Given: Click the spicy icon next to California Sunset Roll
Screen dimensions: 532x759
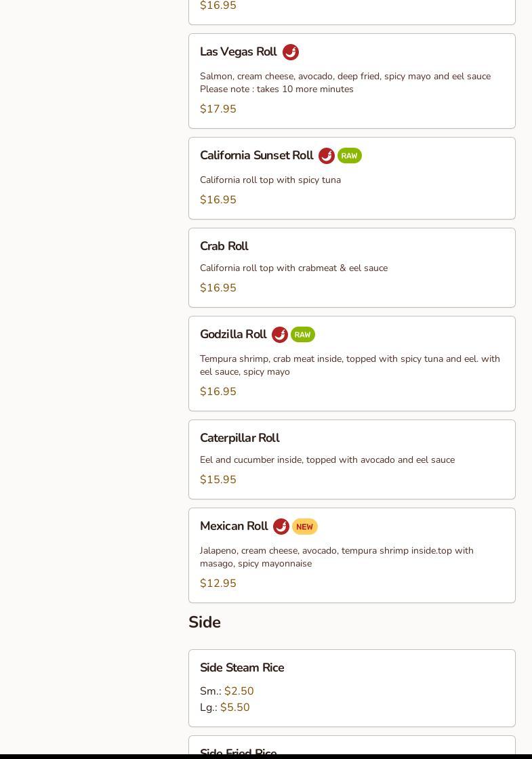Looking at the screenshot, I should tap(326, 156).
